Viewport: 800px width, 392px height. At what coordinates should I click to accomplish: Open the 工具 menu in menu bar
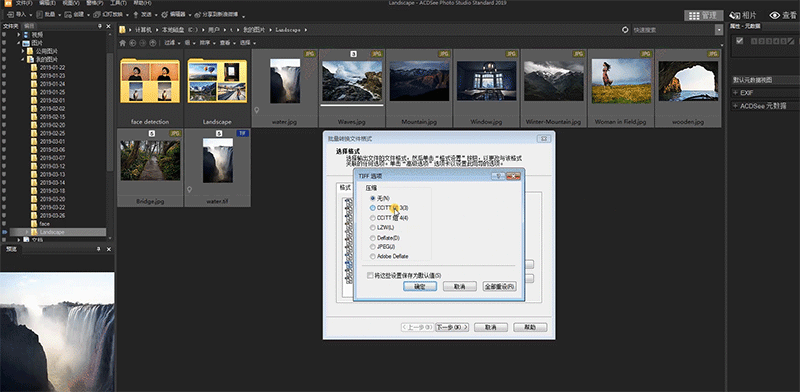(118, 3)
